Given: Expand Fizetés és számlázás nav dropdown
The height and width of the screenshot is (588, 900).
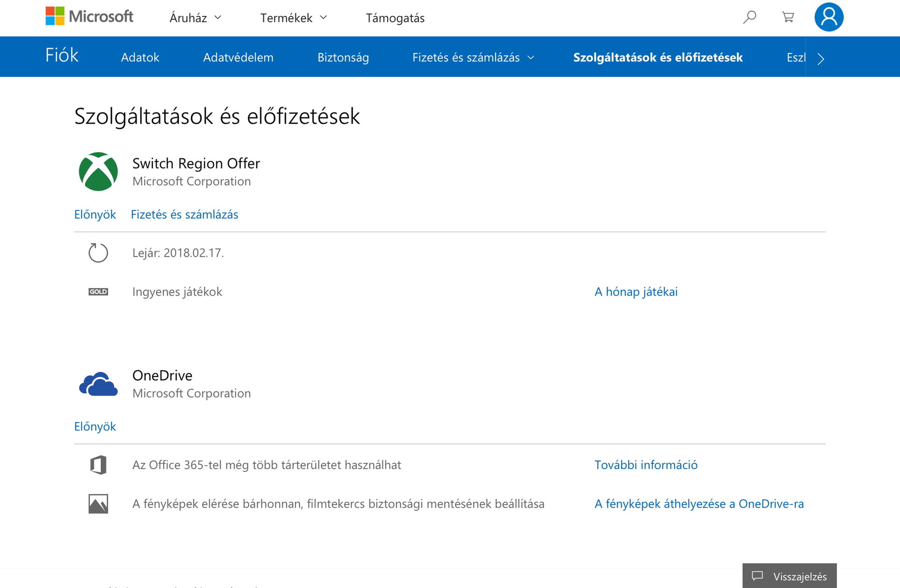Looking at the screenshot, I should click(473, 58).
